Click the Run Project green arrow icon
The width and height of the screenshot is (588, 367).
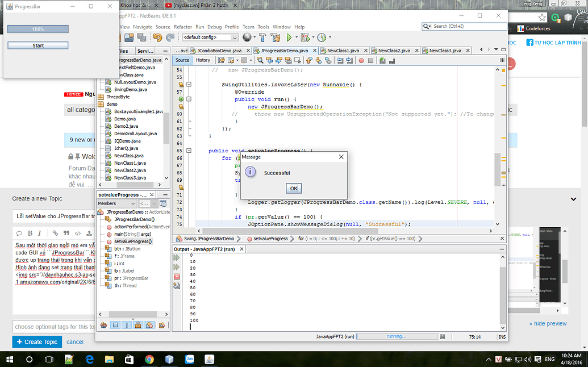tap(289, 37)
